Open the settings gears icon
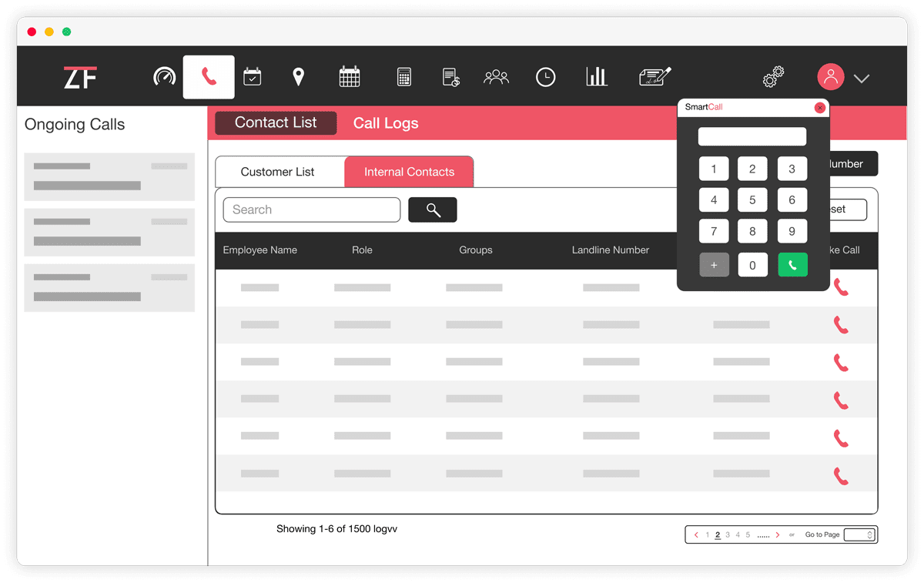 (773, 77)
